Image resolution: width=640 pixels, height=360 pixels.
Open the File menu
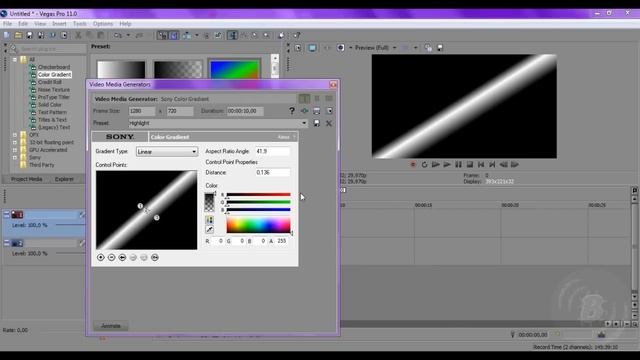click(7, 24)
